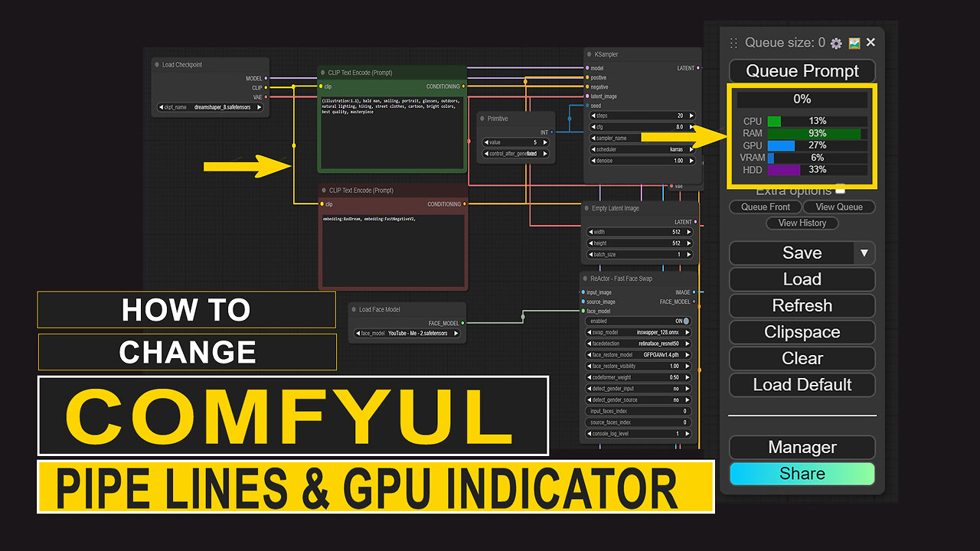980x551 pixels.
Task: Click the GPU usage bar
Action: [818, 145]
